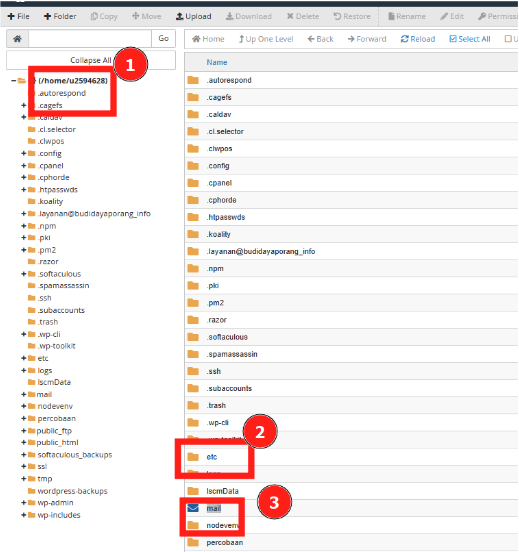Click the .pm2 folder icon in list
Image resolution: width=519 pixels, height=552 pixels.
tap(193, 303)
